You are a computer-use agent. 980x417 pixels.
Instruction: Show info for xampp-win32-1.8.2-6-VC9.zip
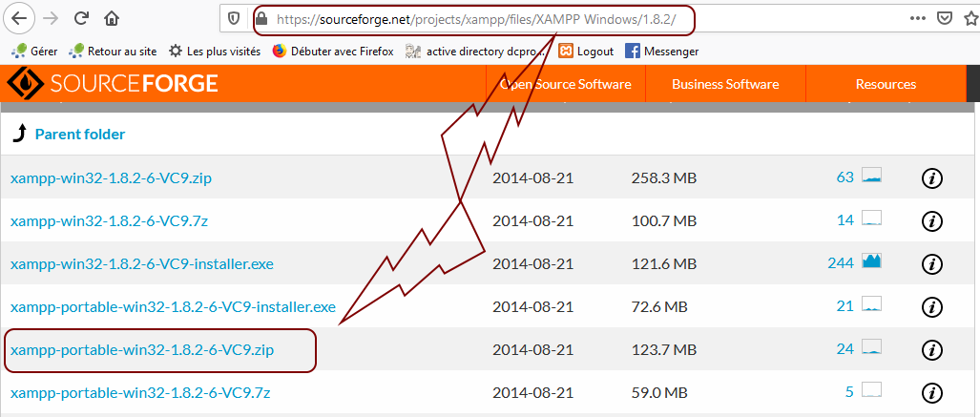[x=931, y=177]
